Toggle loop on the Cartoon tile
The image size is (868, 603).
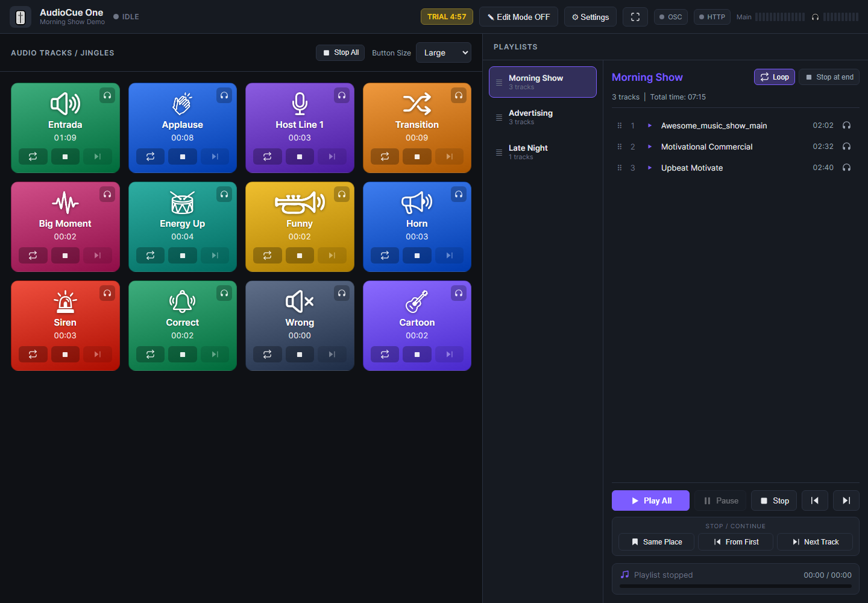point(385,355)
